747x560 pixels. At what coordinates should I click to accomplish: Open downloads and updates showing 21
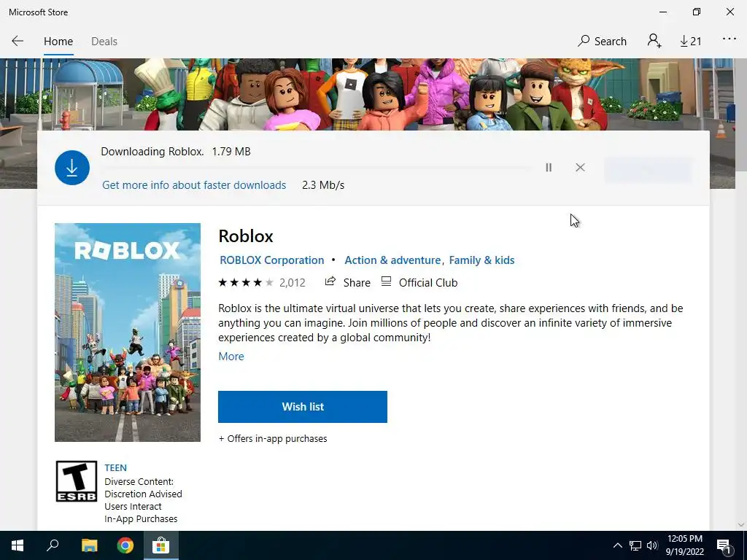[690, 42]
